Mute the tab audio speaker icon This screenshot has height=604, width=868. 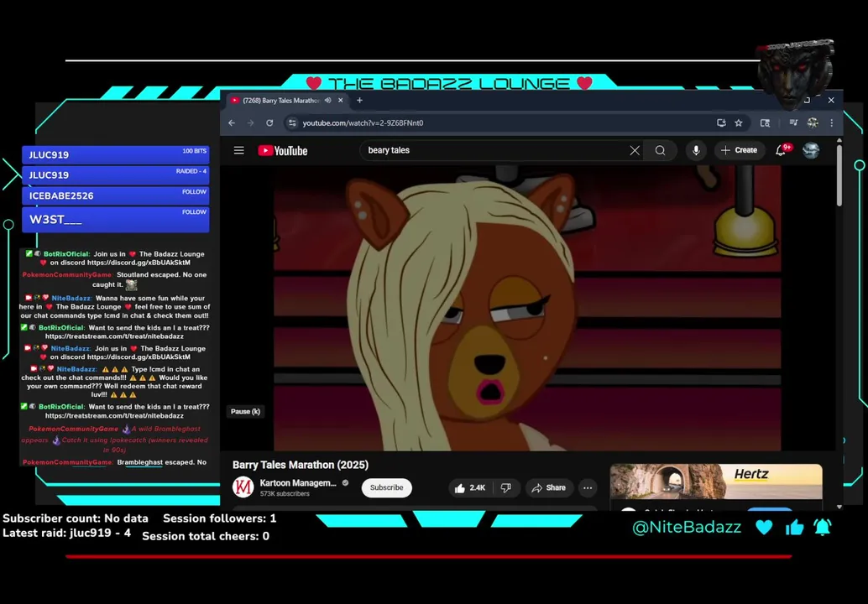click(x=327, y=100)
